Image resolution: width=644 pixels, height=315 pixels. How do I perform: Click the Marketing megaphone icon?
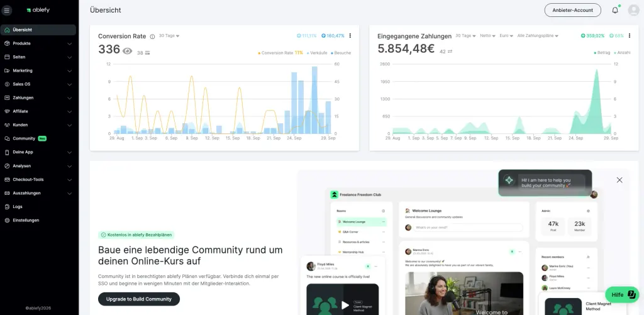coord(7,70)
